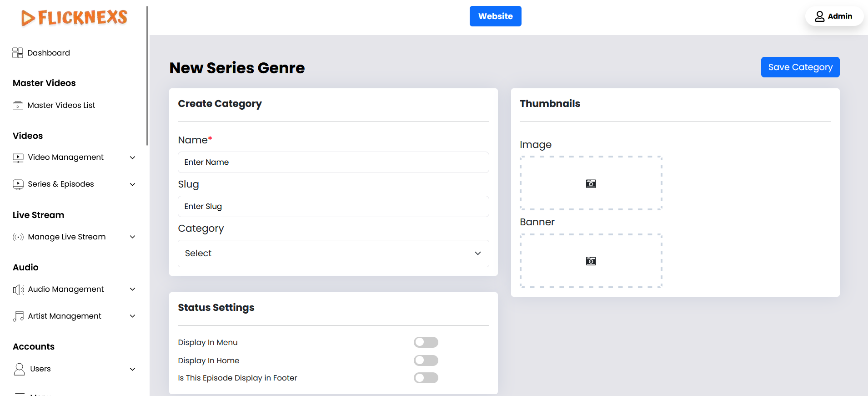This screenshot has height=396, width=868.
Task: Click the Manage Live Stream broadcast icon
Action: point(18,237)
